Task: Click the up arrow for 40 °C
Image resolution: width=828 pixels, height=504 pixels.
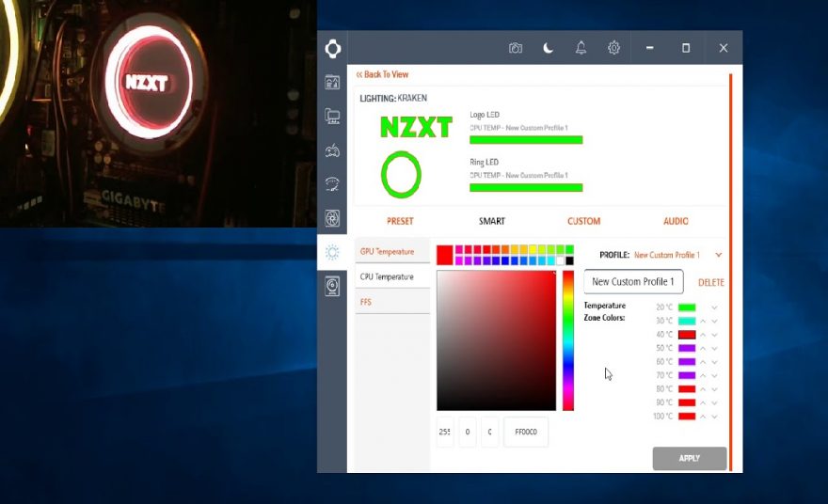Action: [x=703, y=335]
